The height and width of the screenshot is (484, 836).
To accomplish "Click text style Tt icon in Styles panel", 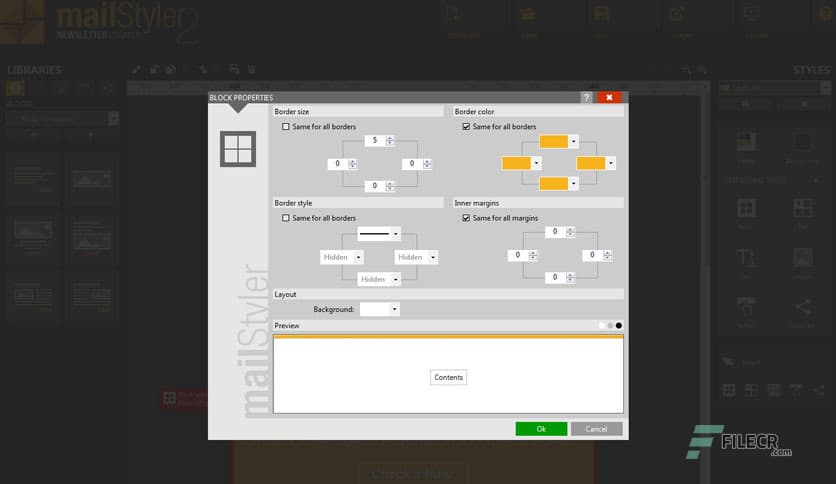I will (746, 258).
